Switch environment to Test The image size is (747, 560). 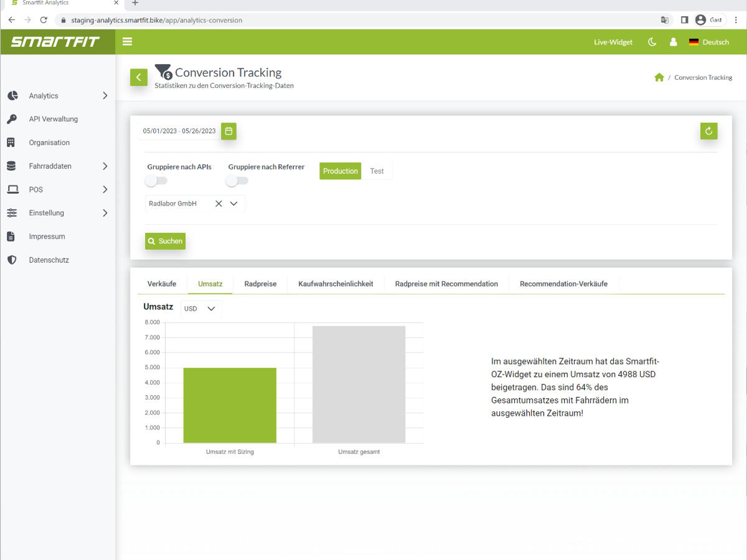click(377, 171)
